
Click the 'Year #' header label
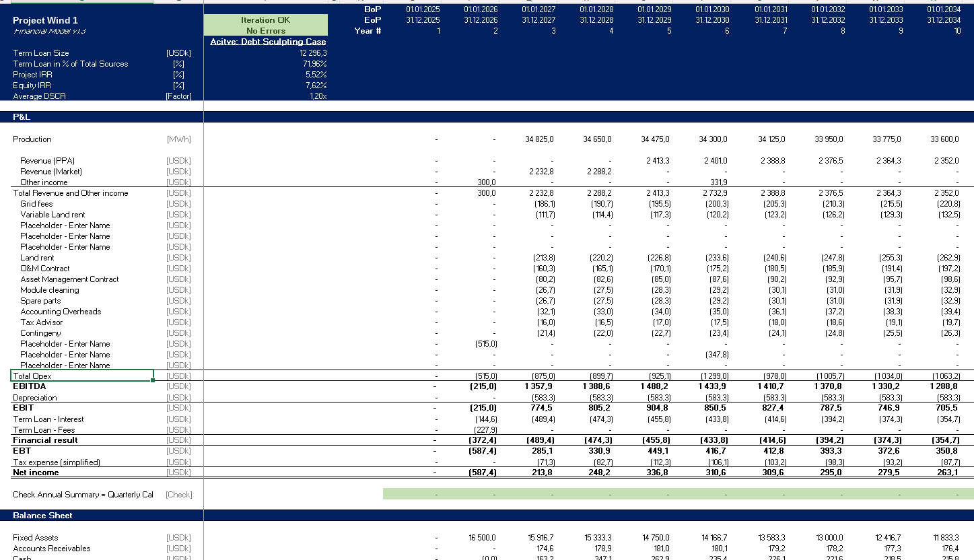[x=368, y=31]
